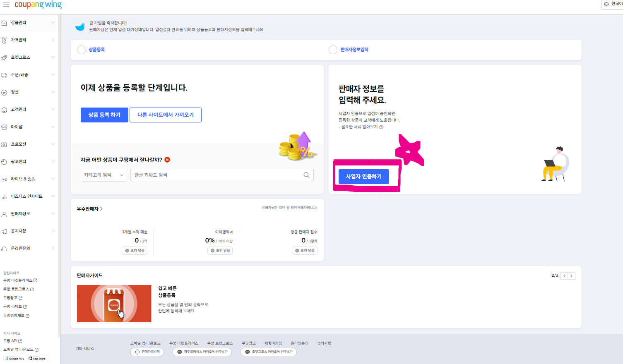Image resolution: width=623 pixels, height=364 pixels.
Task: Click 쿠팡광고 in the footer
Action: coord(249,343)
